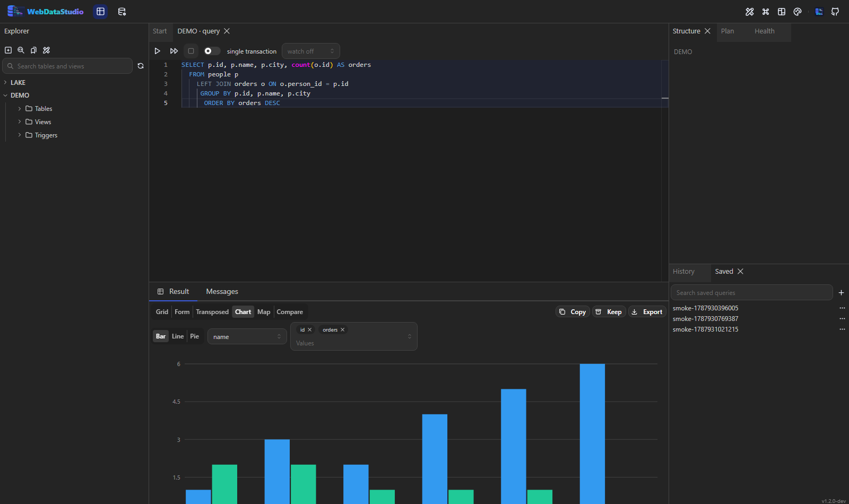The height and width of the screenshot is (504, 849).
Task: Open the database settings icon in header
Action: 122,12
